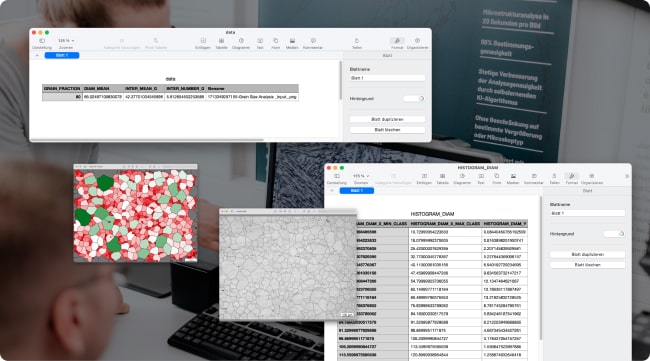Open Darstellung menu in data window
The image size is (650, 361).
coord(42,43)
